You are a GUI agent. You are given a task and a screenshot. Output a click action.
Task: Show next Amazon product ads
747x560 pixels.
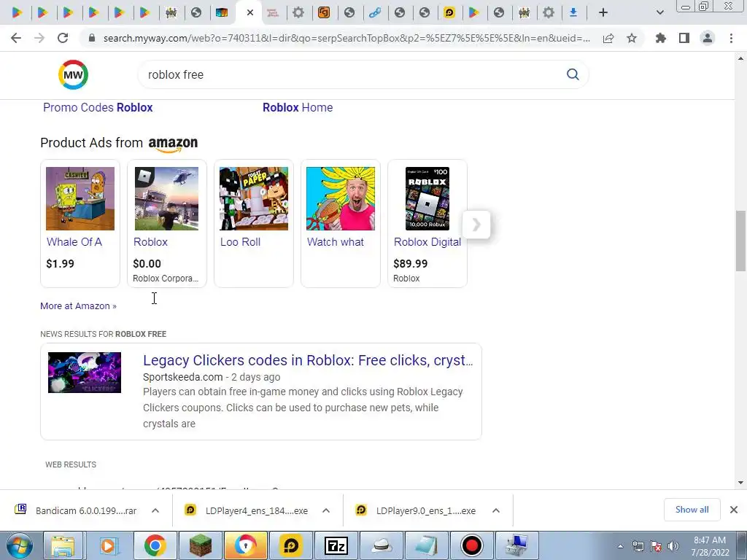pos(476,225)
